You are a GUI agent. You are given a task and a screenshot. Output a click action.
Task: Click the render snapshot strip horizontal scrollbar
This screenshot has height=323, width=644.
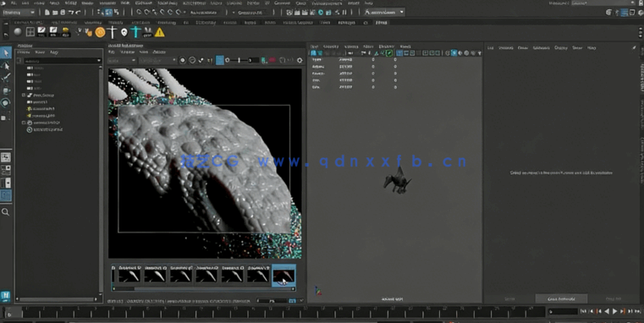click(x=204, y=289)
